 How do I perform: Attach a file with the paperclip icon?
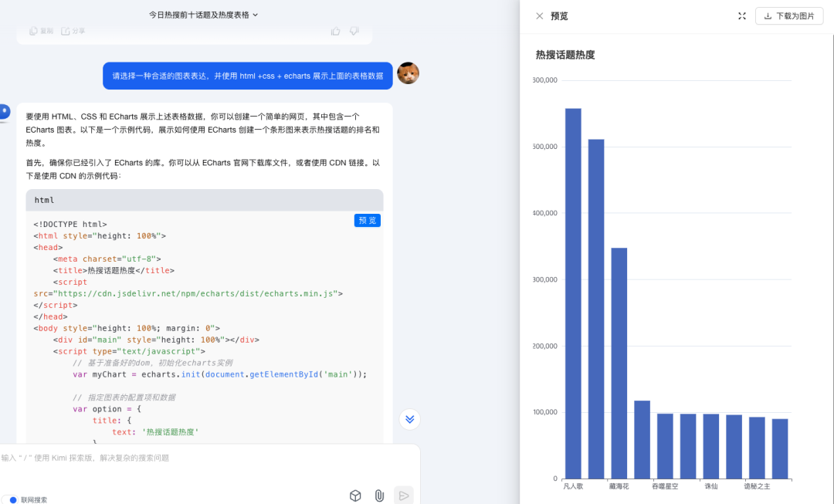click(x=379, y=496)
